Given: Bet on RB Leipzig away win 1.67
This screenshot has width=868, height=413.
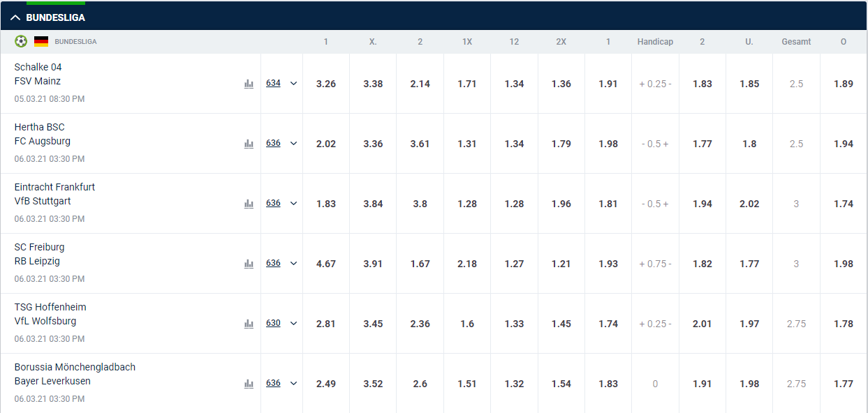Looking at the screenshot, I should 420,264.
